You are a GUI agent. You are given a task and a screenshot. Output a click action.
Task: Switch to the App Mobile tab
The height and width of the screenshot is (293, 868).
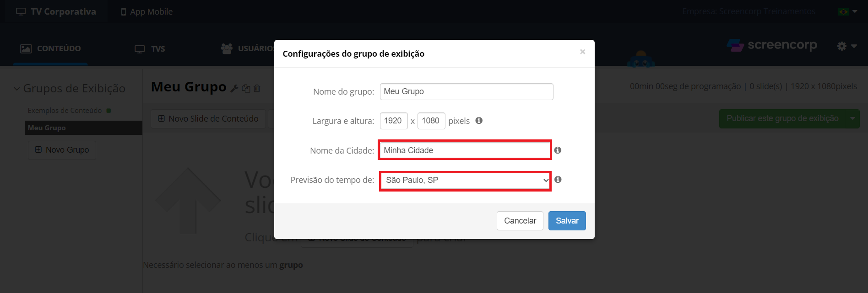click(146, 12)
